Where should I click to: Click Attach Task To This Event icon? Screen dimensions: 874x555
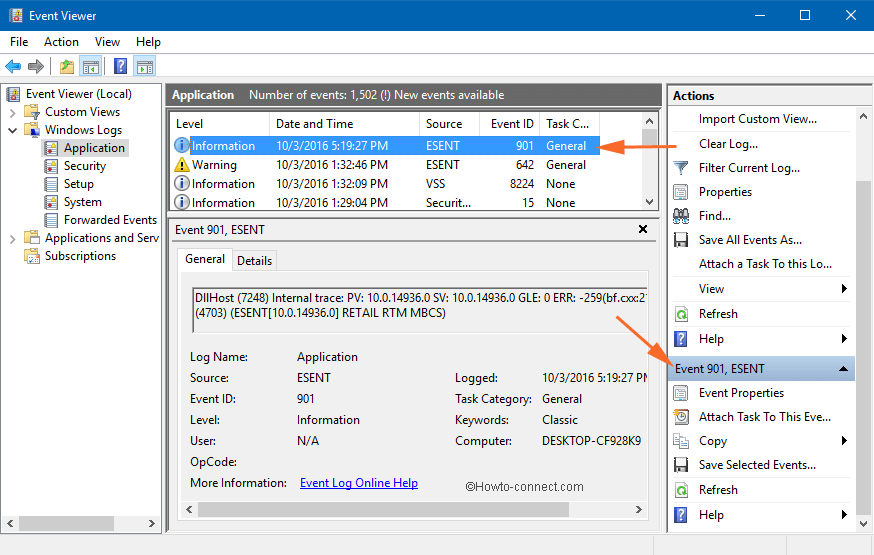coord(681,417)
